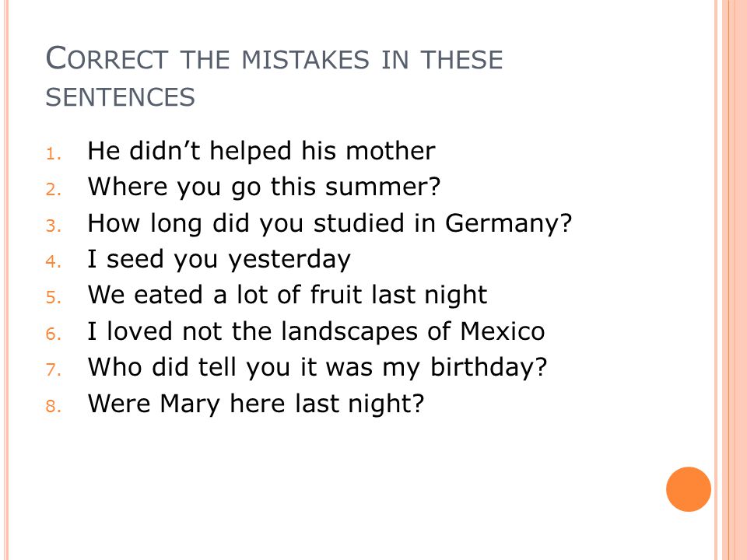Screen dimensions: 747x560
Task: Click list number 4 marker
Action: coord(54,262)
